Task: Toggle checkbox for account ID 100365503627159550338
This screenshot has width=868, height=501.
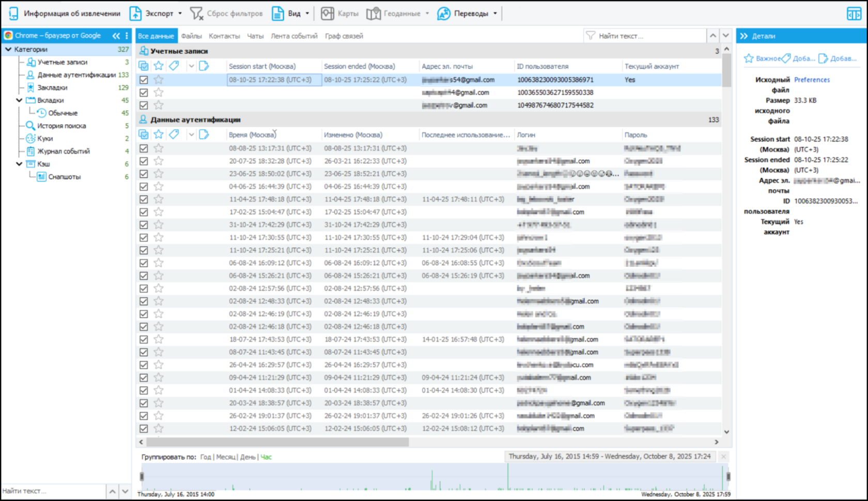Action: pos(144,93)
